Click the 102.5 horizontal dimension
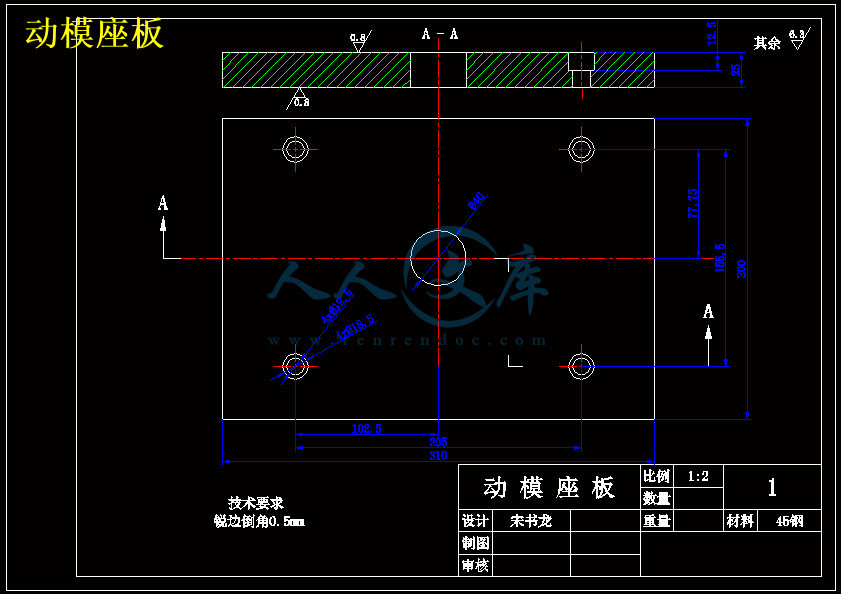 pyautogui.click(x=366, y=428)
